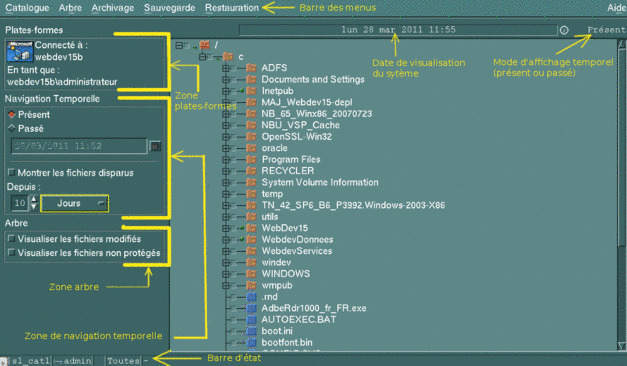Image resolution: width=627 pixels, height=366 pixels.
Task: Click the OpenSSL-Win32 folder icon
Action: coord(251,137)
